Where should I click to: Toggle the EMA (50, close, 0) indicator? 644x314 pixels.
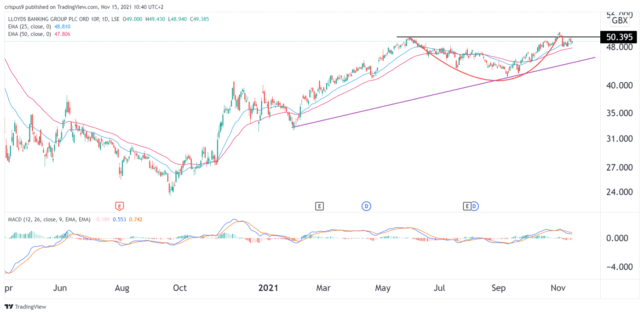click(x=30, y=34)
